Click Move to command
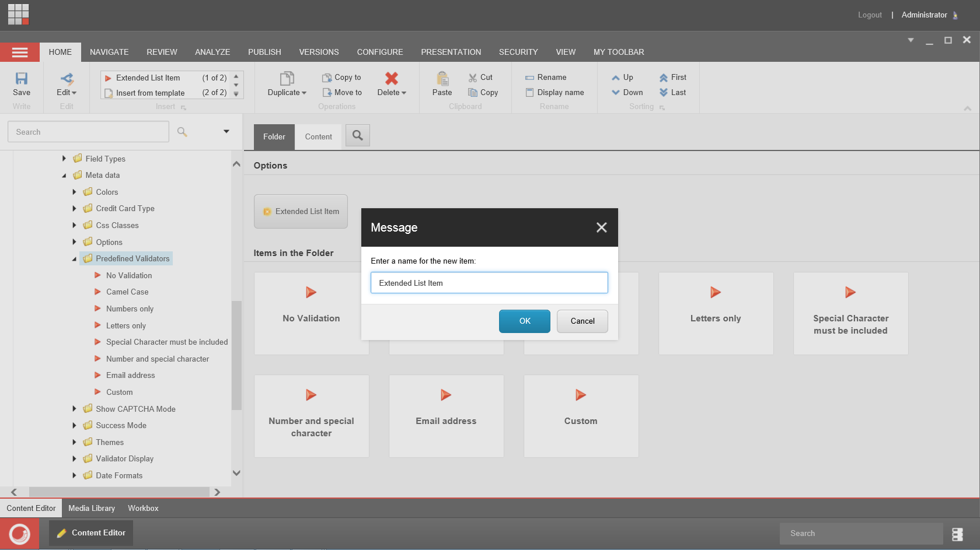980x550 pixels. (342, 92)
